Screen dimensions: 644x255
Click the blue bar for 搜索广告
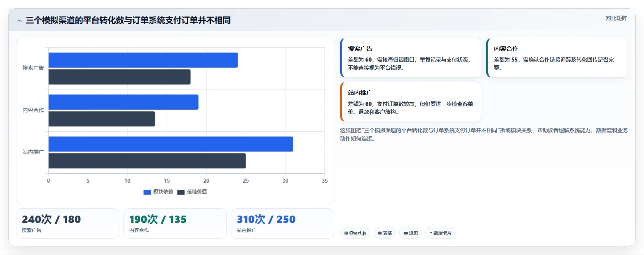[x=143, y=60]
